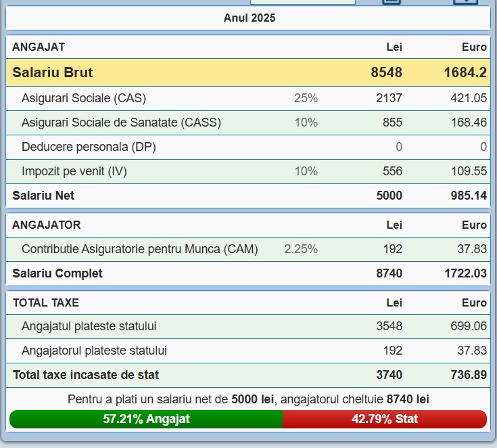Click the Impozit pe venit euro amount 109.55
Image resolution: width=497 pixels, height=448 pixels.
[x=469, y=171]
